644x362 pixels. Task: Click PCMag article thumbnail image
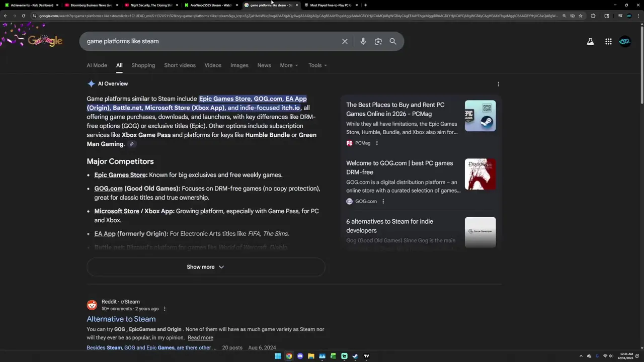tap(480, 116)
